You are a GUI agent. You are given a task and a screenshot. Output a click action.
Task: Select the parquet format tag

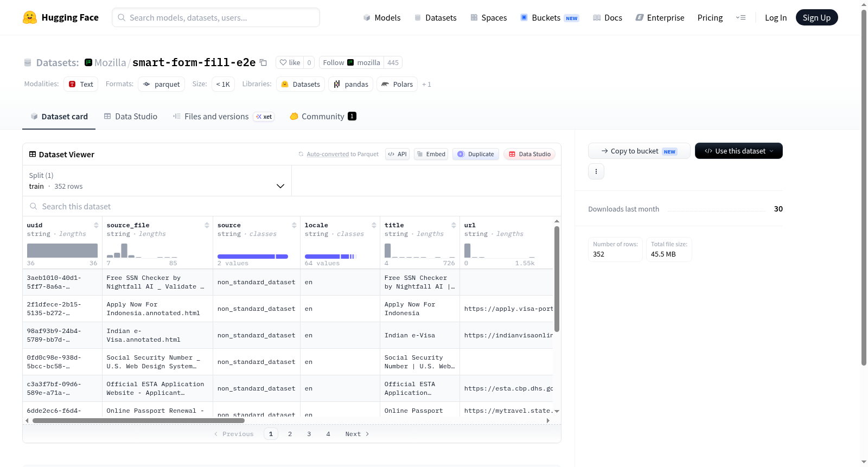coord(161,84)
